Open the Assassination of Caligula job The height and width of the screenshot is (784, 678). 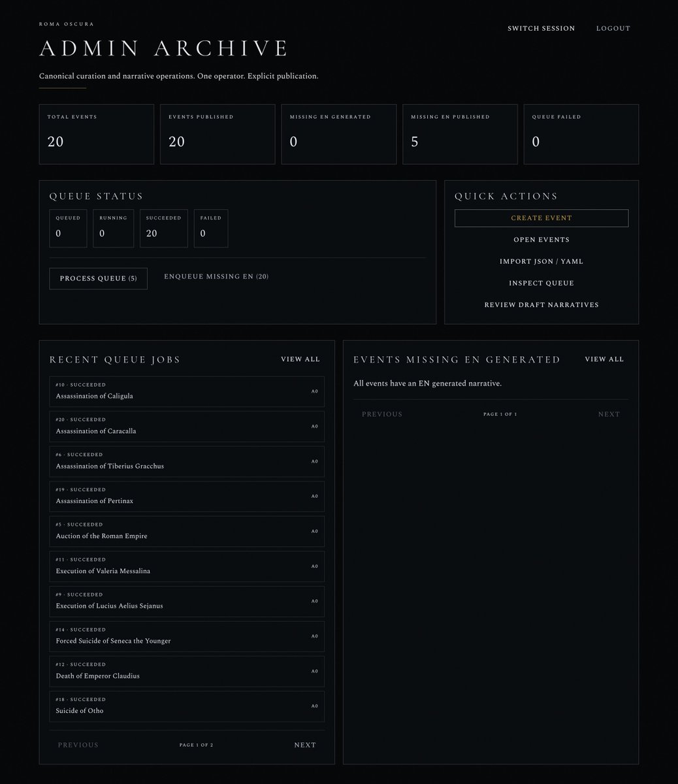187,391
